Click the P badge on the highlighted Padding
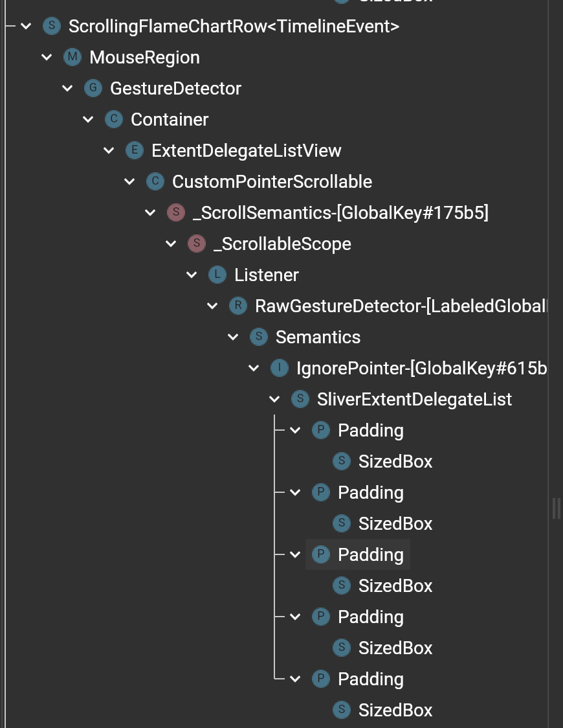 coord(321,554)
